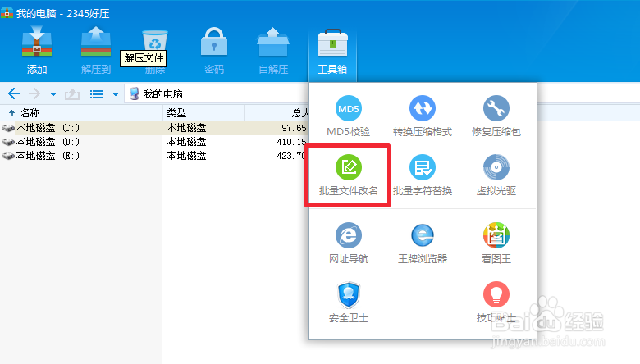The height and width of the screenshot is (364, 640).
Task: Expand the navigation history dropdown arrow
Action: [x=53, y=94]
